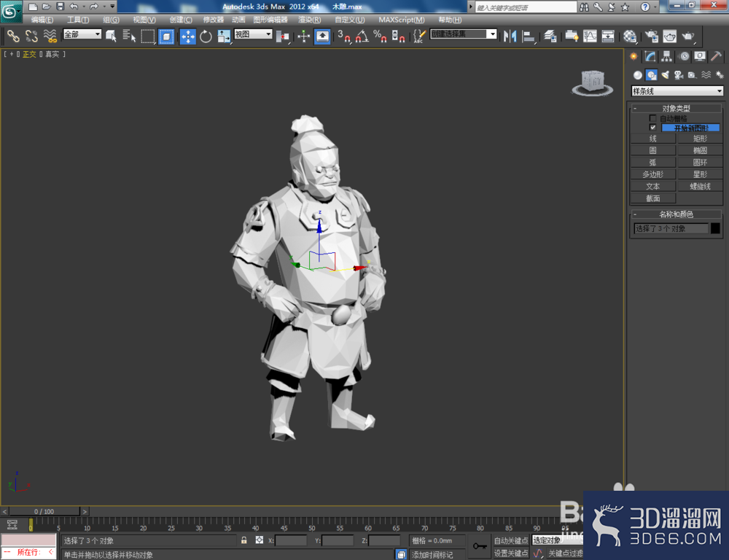Screen dimensions: 729x560
Task: Open the 渲染(R) menu
Action: click(309, 20)
